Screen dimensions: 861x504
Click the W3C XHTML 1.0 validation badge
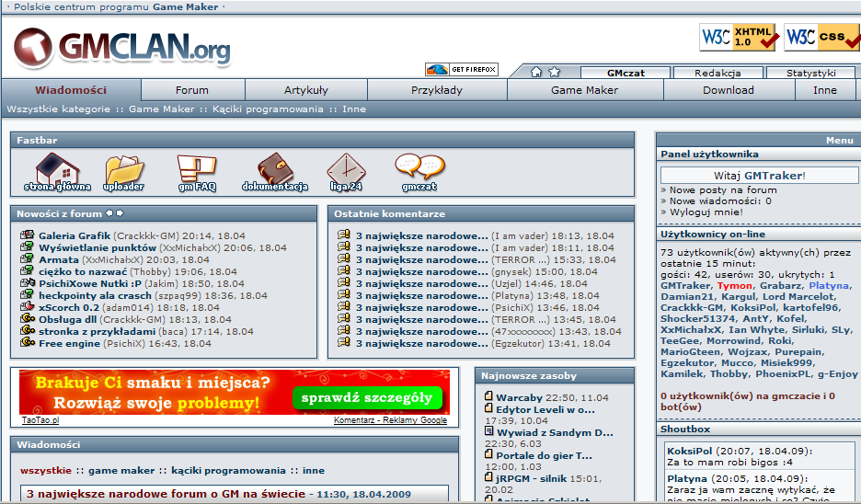pyautogui.click(x=739, y=38)
